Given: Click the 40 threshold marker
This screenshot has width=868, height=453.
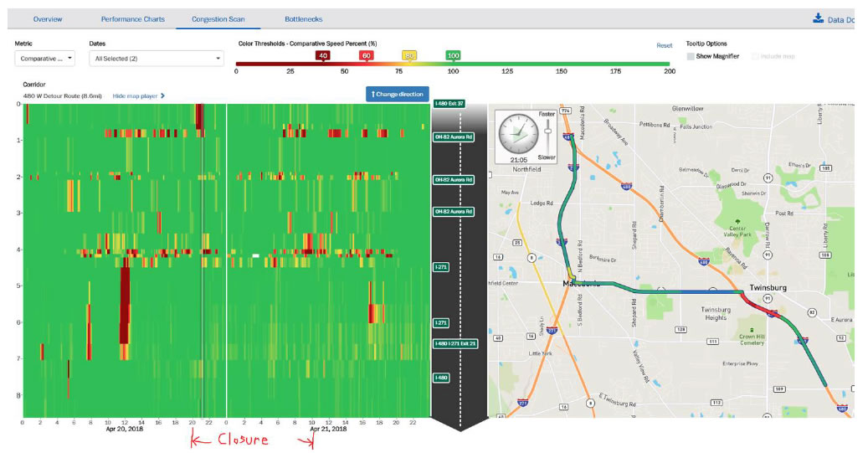Looking at the screenshot, I should click(322, 55).
